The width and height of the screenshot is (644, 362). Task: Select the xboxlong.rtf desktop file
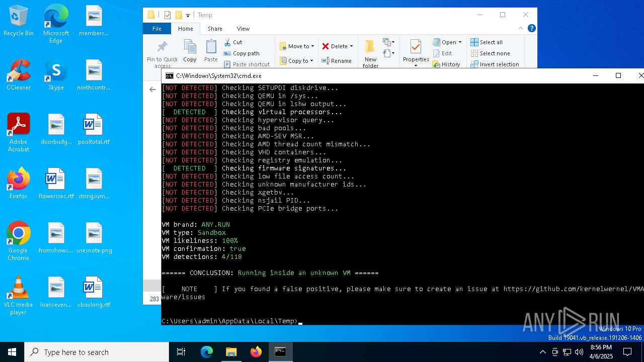click(x=94, y=292)
